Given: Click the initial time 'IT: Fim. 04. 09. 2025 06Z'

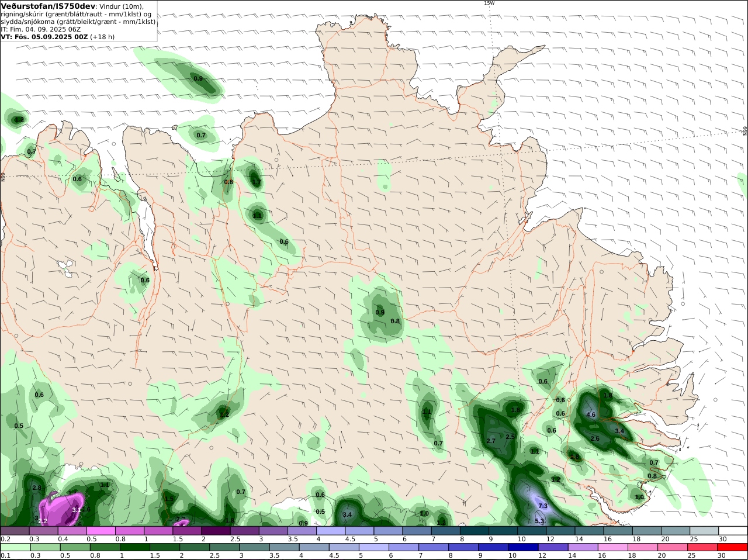Looking at the screenshot, I should tap(41, 29).
